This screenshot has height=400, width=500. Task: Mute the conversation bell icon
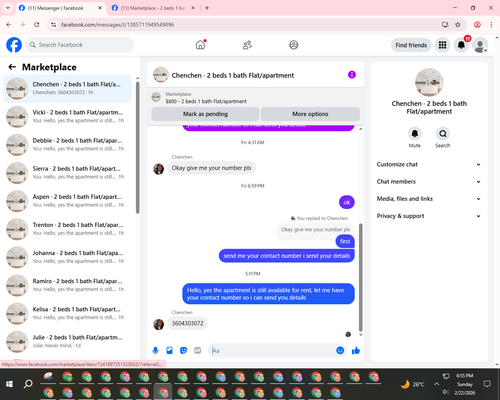tap(414, 134)
